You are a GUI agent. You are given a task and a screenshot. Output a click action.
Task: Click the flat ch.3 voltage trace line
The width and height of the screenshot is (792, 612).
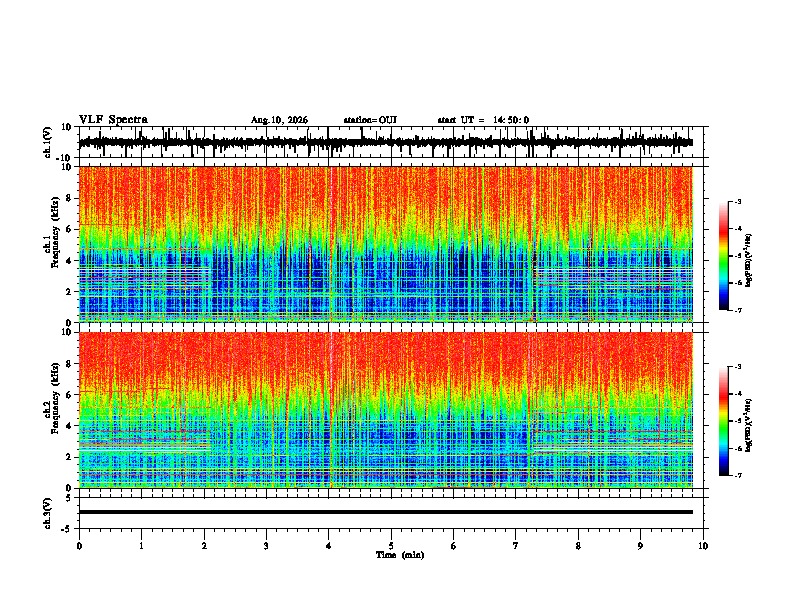(x=385, y=512)
